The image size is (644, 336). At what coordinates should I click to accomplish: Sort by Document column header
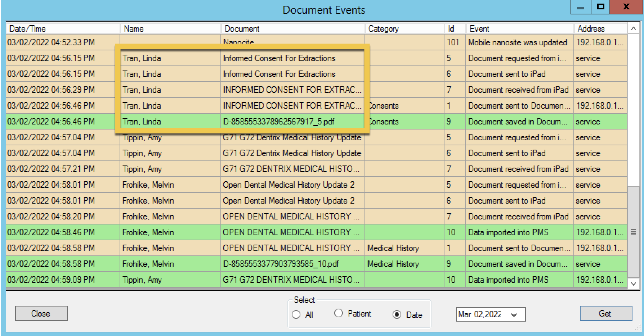(293, 29)
